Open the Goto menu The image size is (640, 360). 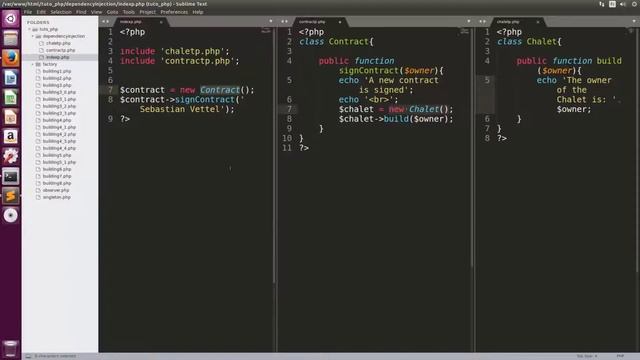112,12
